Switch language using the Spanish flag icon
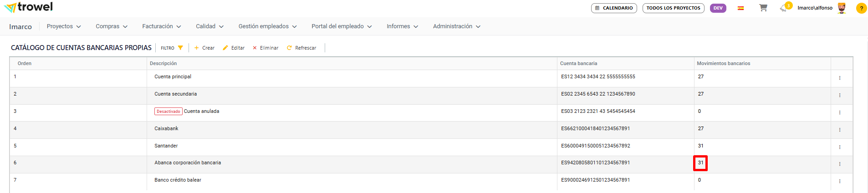 [741, 8]
